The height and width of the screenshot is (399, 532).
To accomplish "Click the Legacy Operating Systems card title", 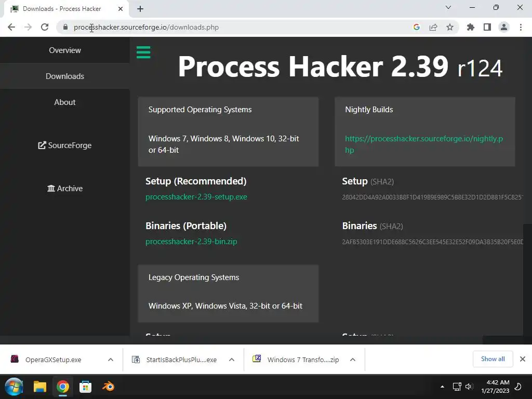I will (x=194, y=277).
